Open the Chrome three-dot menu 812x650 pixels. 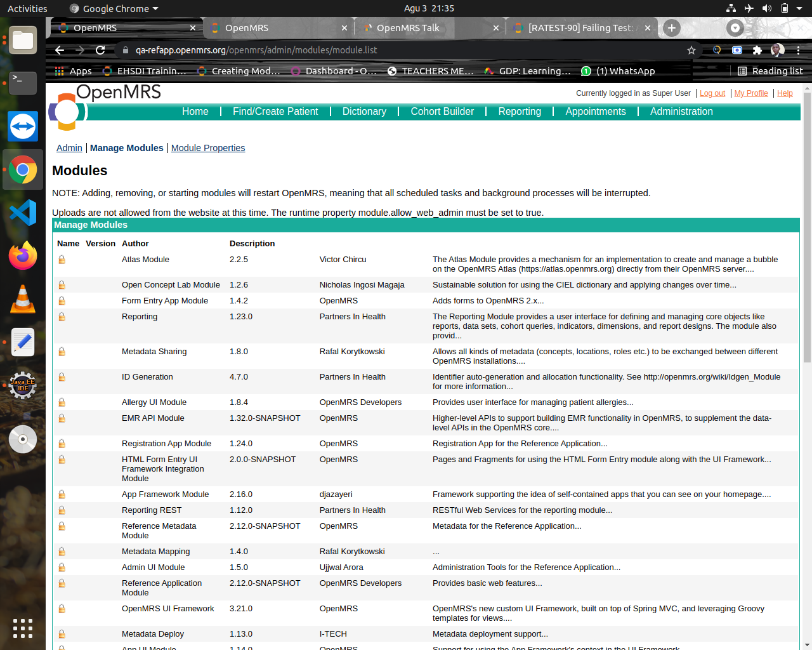(x=798, y=50)
